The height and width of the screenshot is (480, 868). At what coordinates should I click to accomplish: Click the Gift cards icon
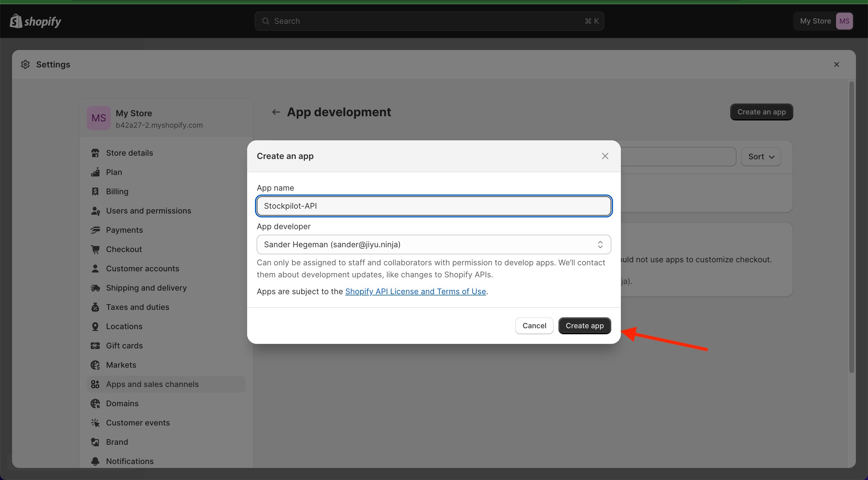coord(95,346)
